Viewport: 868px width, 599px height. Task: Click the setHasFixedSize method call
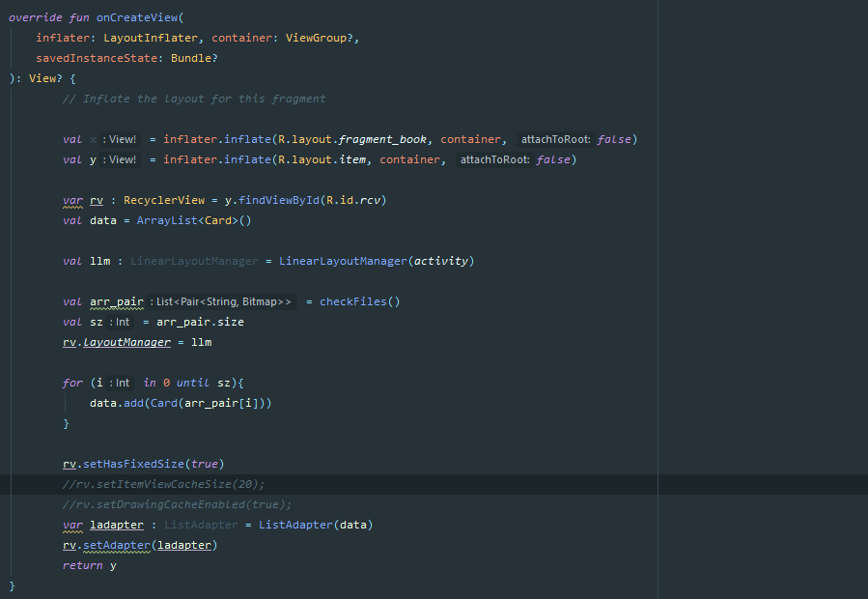133,464
